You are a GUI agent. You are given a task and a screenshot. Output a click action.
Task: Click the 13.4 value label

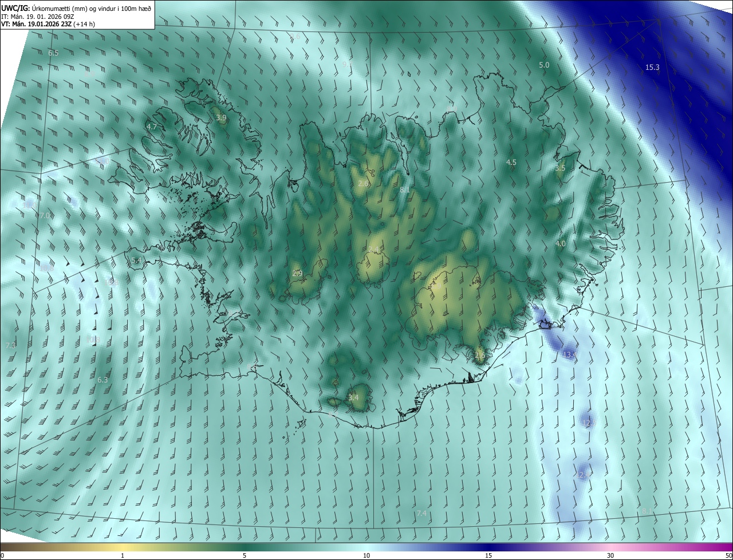click(570, 356)
